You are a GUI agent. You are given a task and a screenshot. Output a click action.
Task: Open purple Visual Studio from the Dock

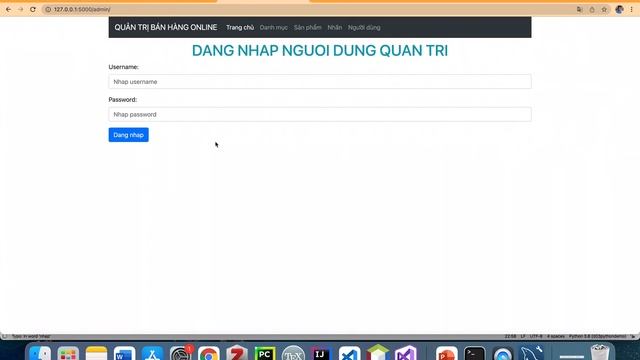click(406, 353)
